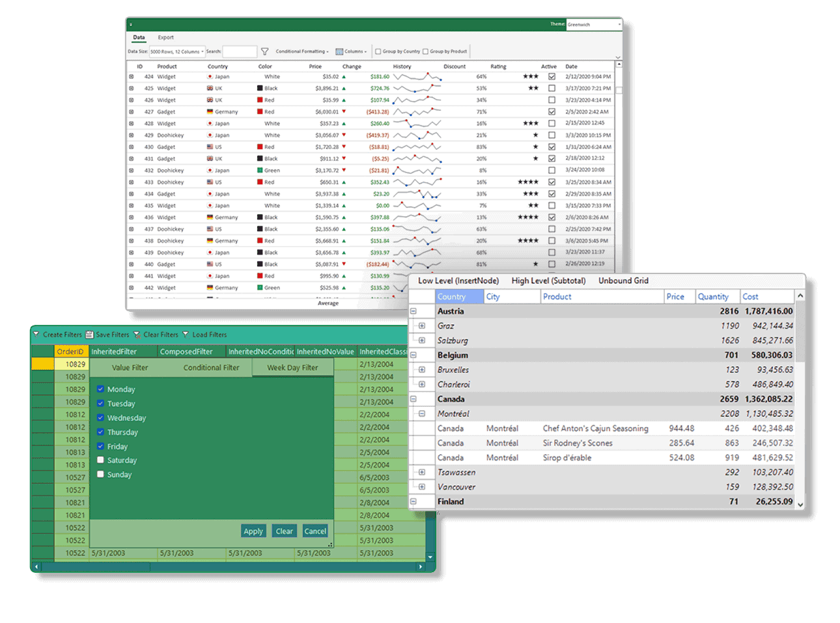Expand row 424 detail plus icon

pyautogui.click(x=131, y=77)
